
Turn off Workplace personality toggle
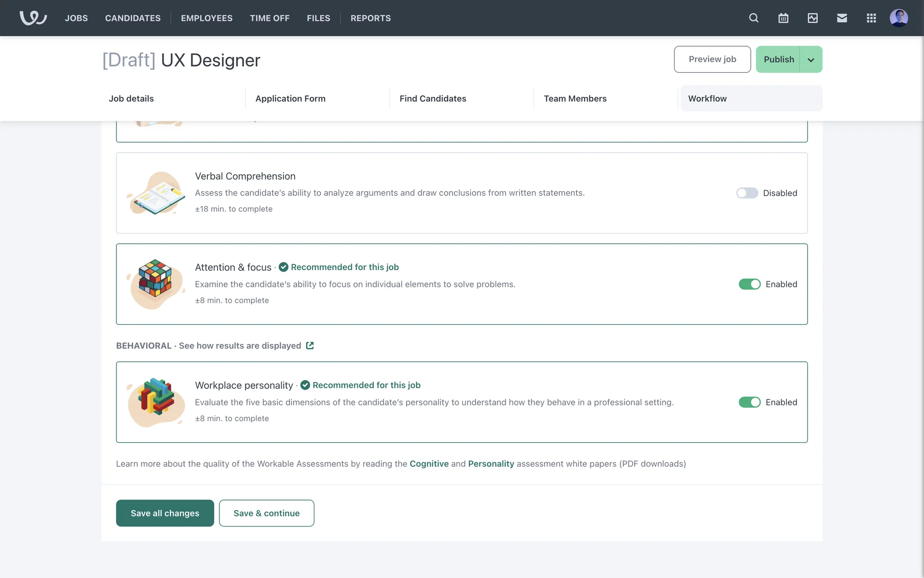(x=749, y=402)
